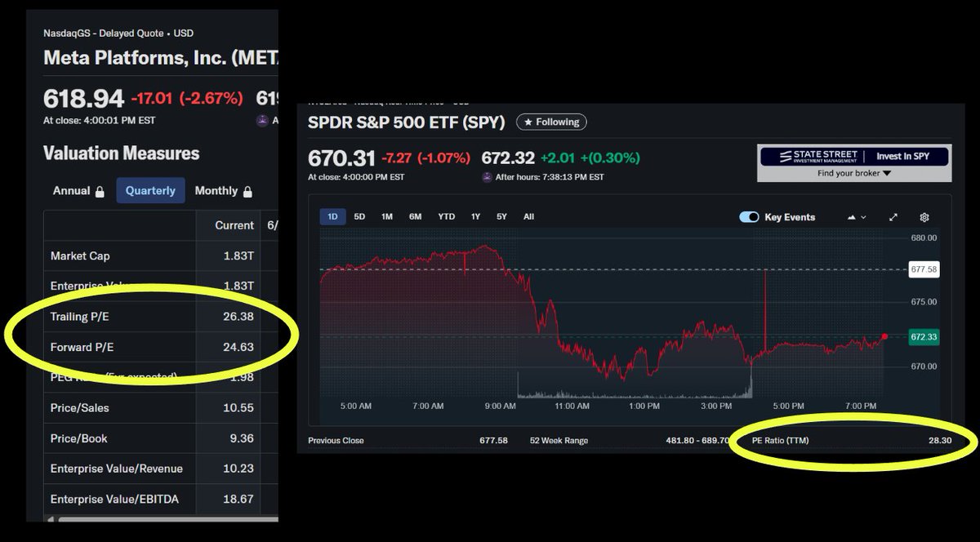Open the Find your broker dropdown
The width and height of the screenshot is (980, 542).
pos(854,173)
